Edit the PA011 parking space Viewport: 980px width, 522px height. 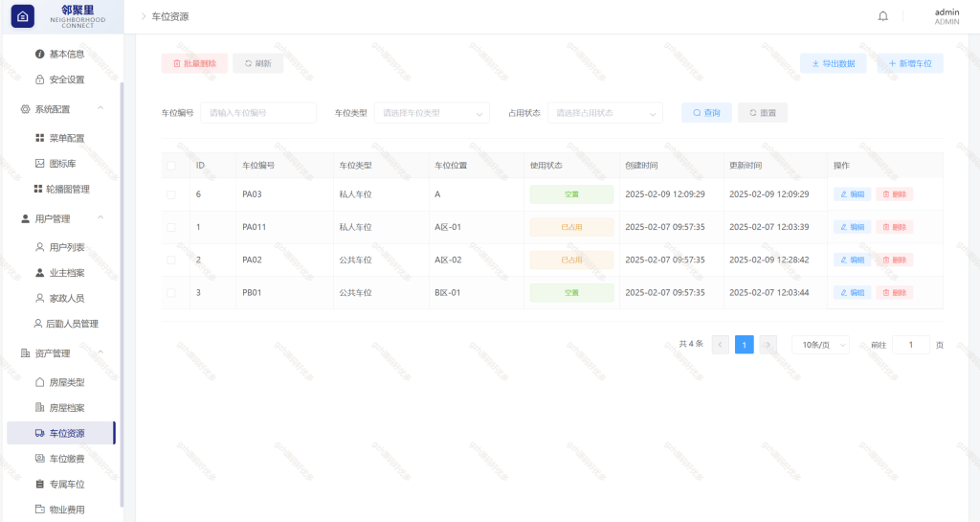coord(853,227)
